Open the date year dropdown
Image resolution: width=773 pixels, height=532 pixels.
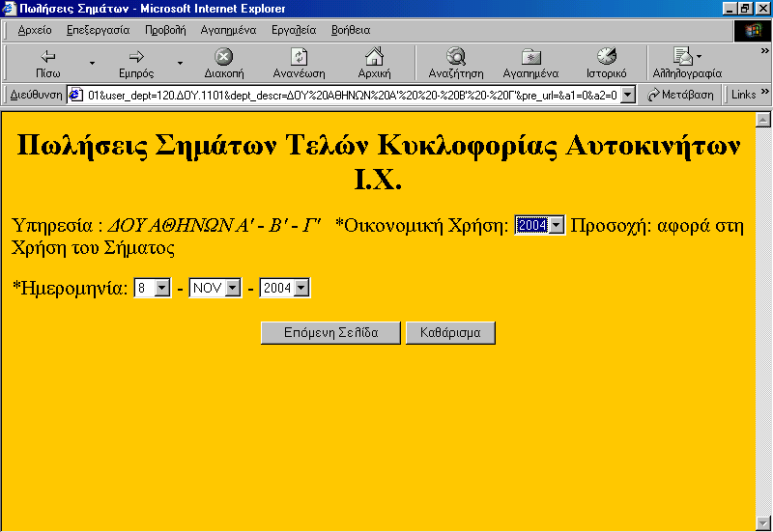pos(301,289)
